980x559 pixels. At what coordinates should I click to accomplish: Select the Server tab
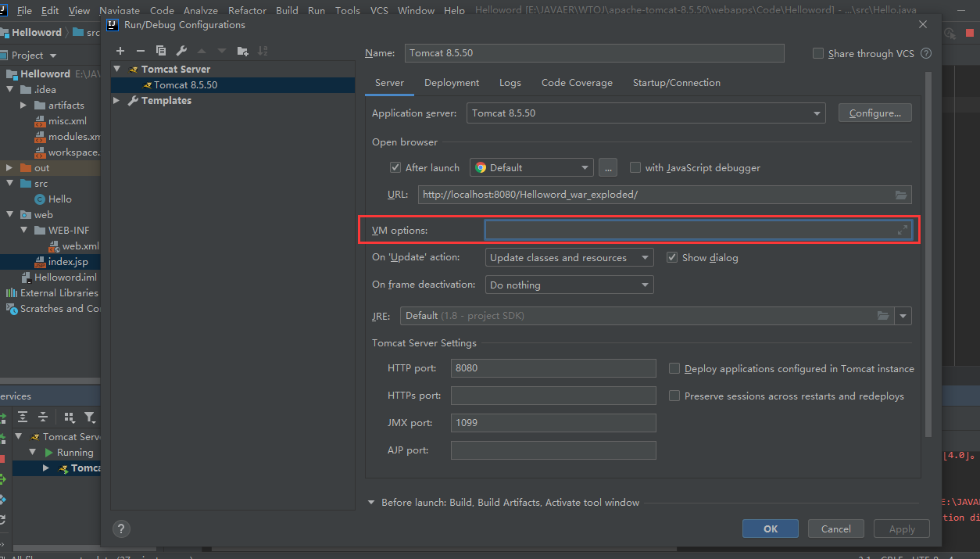tap(389, 83)
